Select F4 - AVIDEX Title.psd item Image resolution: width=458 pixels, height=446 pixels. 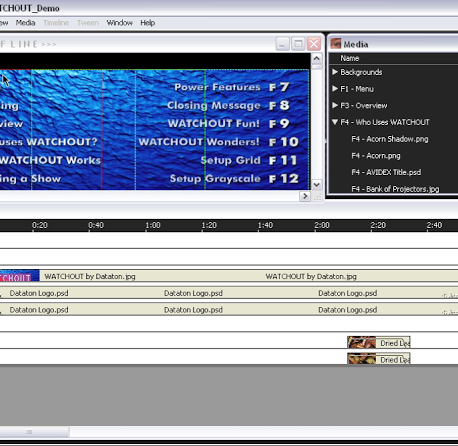pyautogui.click(x=386, y=172)
